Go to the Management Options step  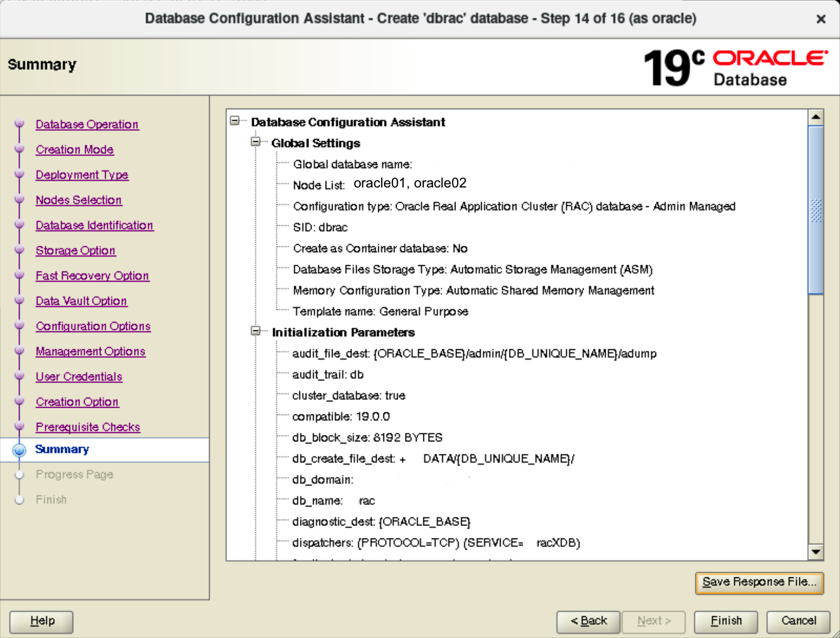[x=90, y=351]
